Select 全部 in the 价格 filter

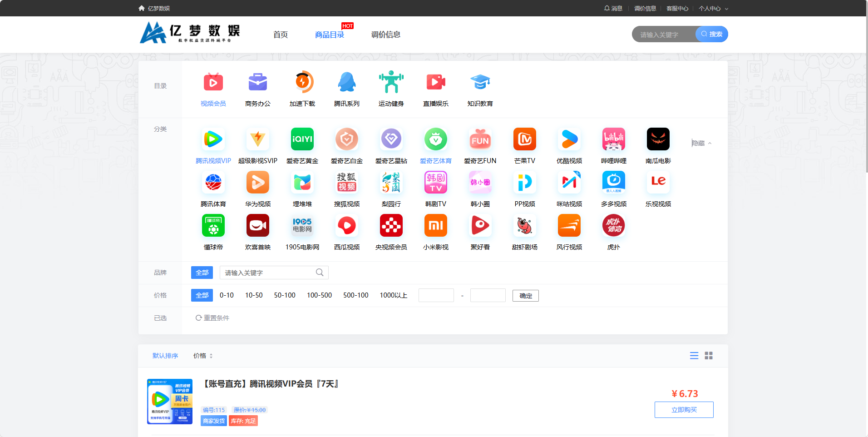pos(202,295)
